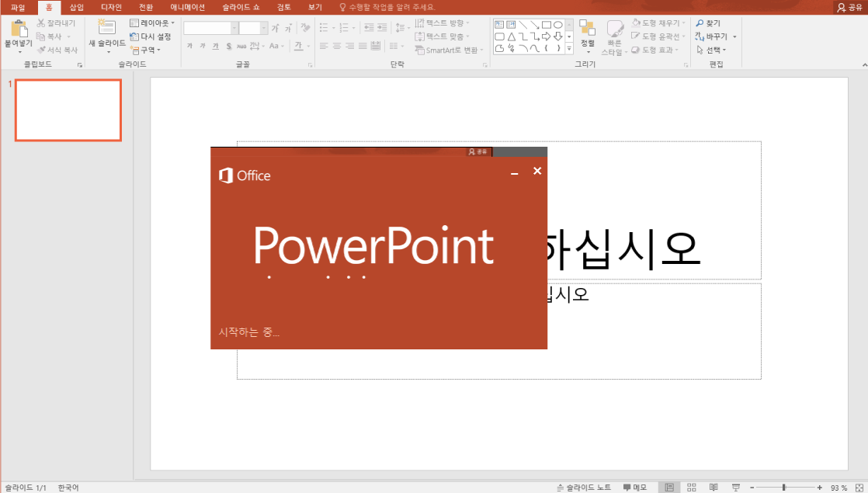
Task: Apply text shadow with the S button
Action: [x=228, y=46]
